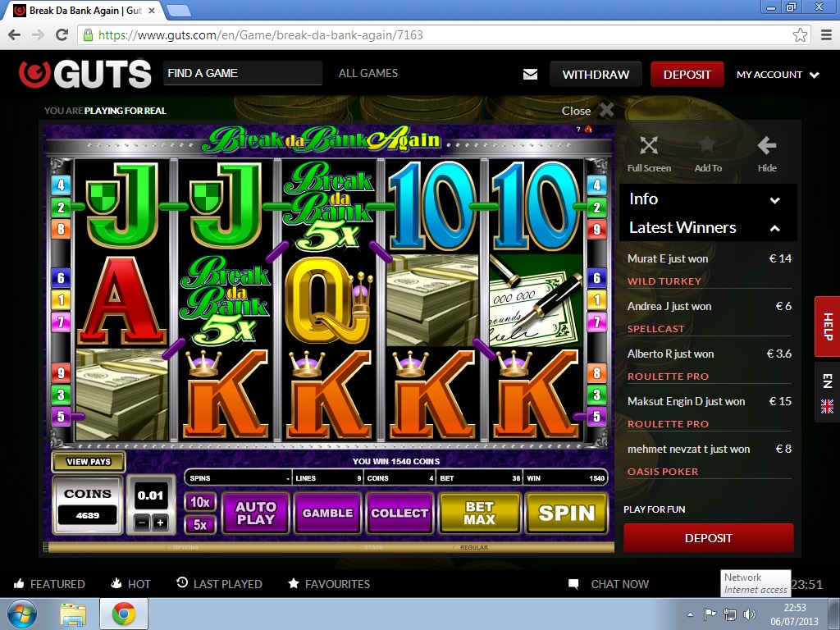This screenshot has height=630, width=840.
Task: Select payline 6 on the left side
Action: coord(61,277)
